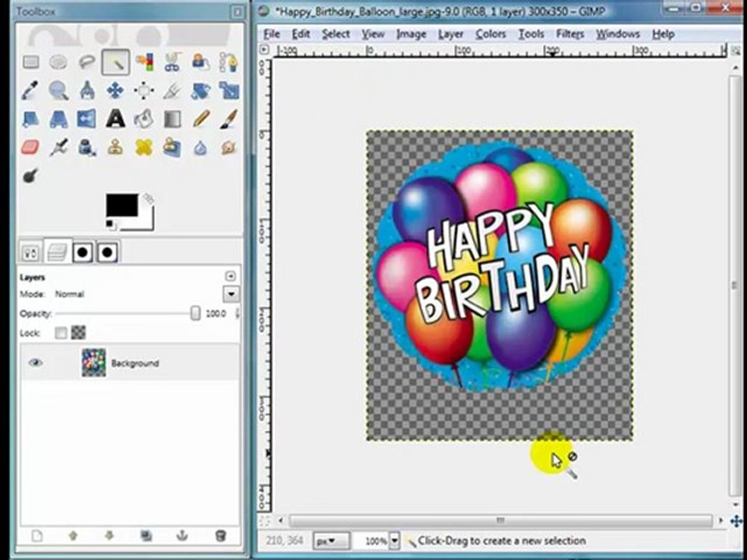Open the layer Mode dropdown
Image resolution: width=747 pixels, height=560 pixels.
pyautogui.click(x=231, y=294)
